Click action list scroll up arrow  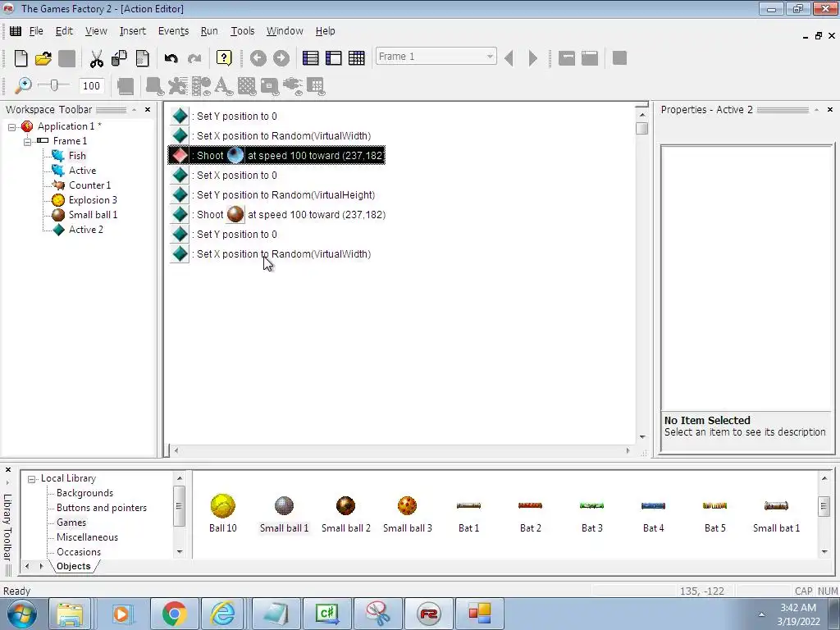641,114
